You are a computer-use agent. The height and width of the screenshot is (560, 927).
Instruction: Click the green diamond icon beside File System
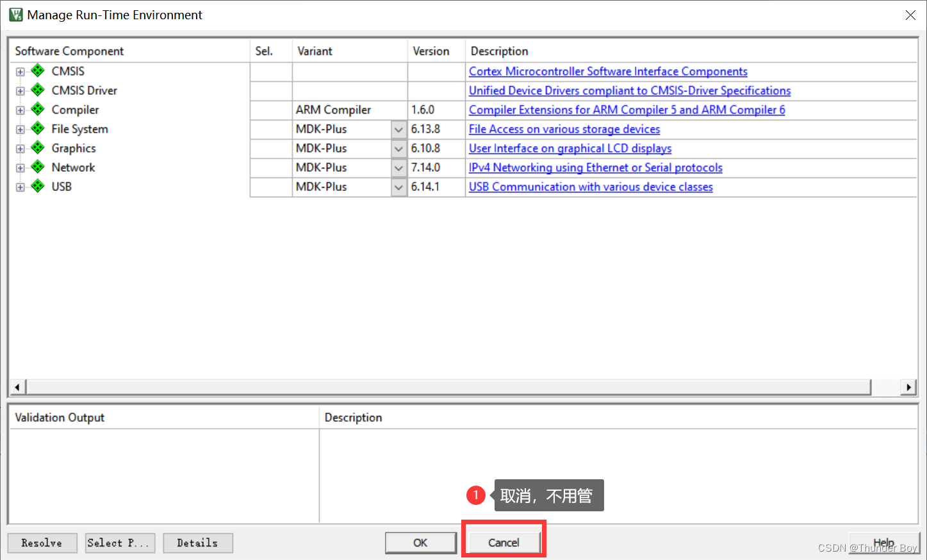[x=38, y=128]
